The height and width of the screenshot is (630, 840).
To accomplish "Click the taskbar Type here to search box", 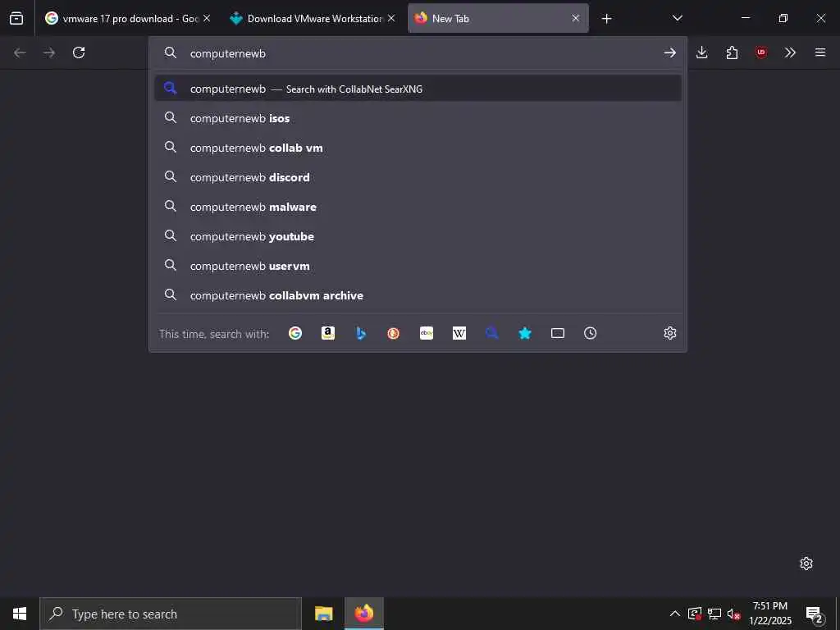I will point(171,614).
